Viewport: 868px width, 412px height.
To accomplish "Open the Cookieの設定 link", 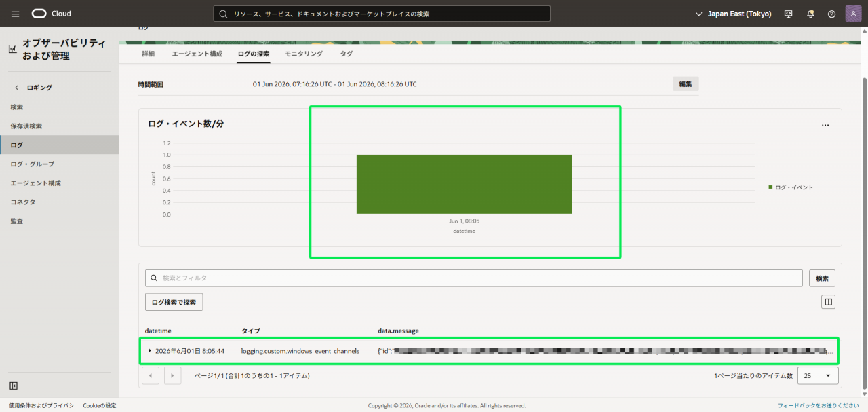I will (100, 405).
